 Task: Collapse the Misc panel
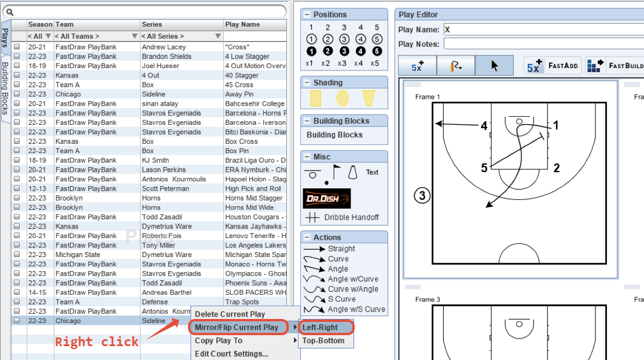tap(307, 157)
